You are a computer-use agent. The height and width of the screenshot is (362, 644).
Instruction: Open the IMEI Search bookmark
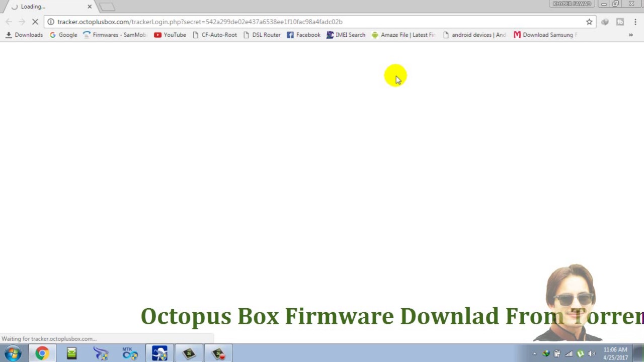346,35
